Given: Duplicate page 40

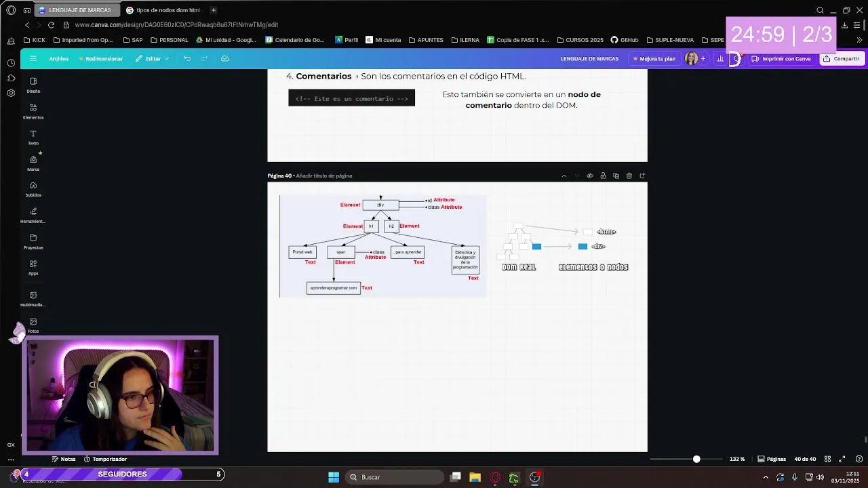Looking at the screenshot, I should (616, 176).
